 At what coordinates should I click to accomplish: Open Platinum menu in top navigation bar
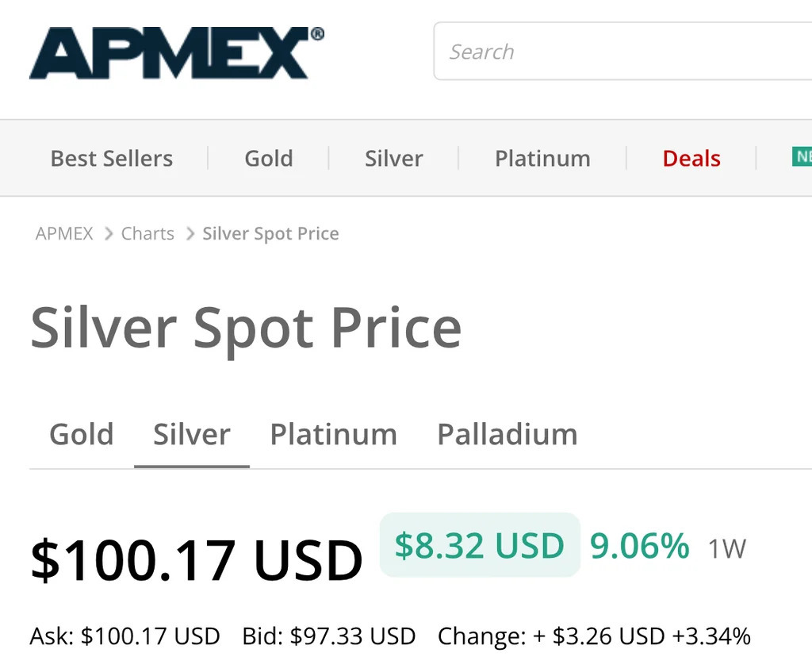[x=542, y=159]
